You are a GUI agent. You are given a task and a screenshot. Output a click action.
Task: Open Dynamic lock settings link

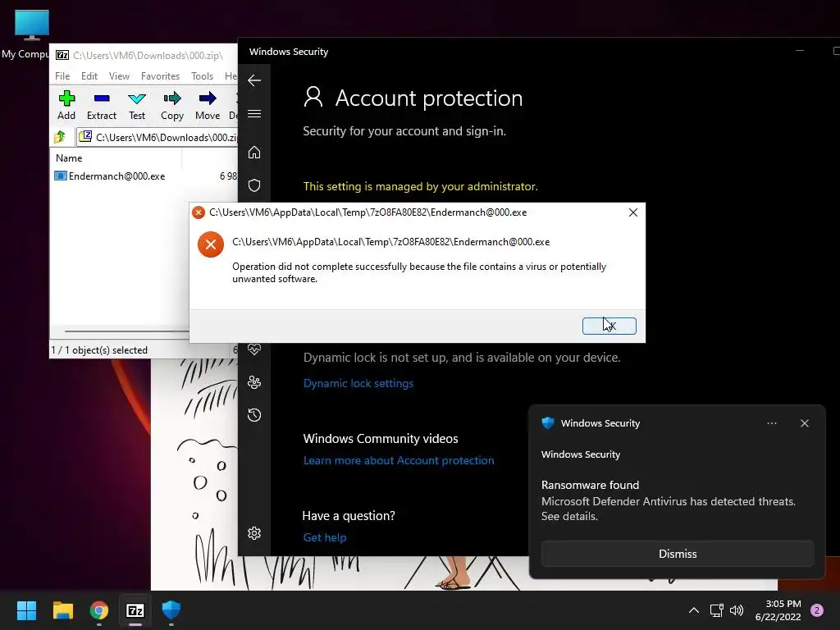pyautogui.click(x=358, y=384)
